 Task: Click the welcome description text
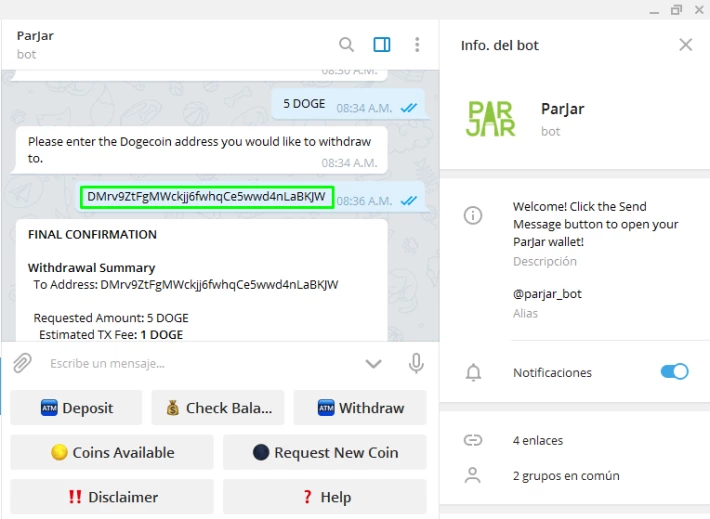click(595, 224)
